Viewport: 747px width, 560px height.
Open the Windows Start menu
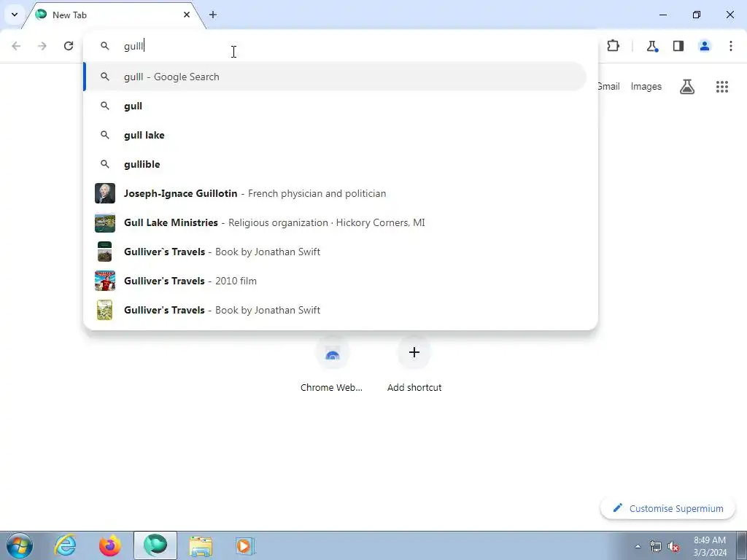[x=20, y=545]
